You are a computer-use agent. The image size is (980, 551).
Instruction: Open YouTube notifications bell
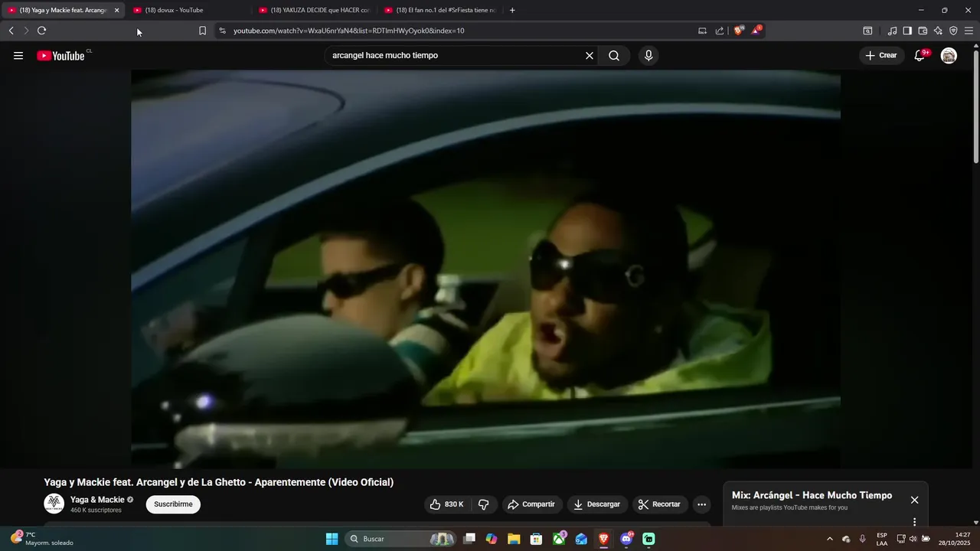point(920,56)
